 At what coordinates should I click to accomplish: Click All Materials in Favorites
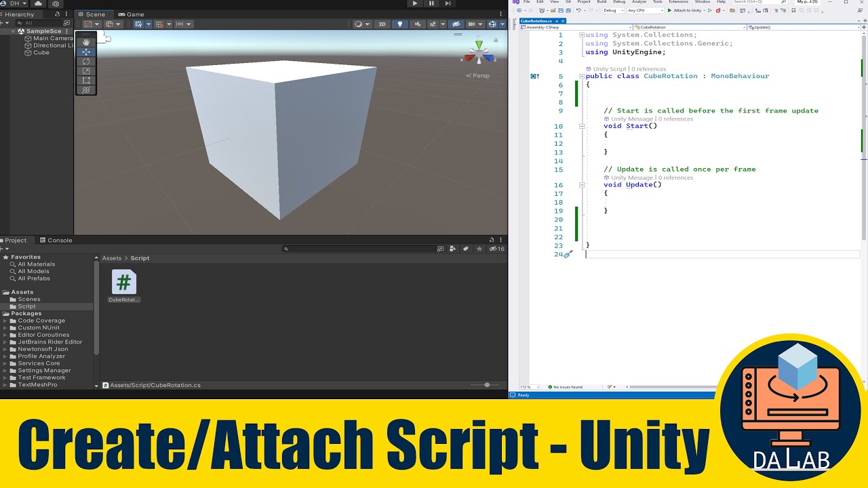(x=37, y=264)
